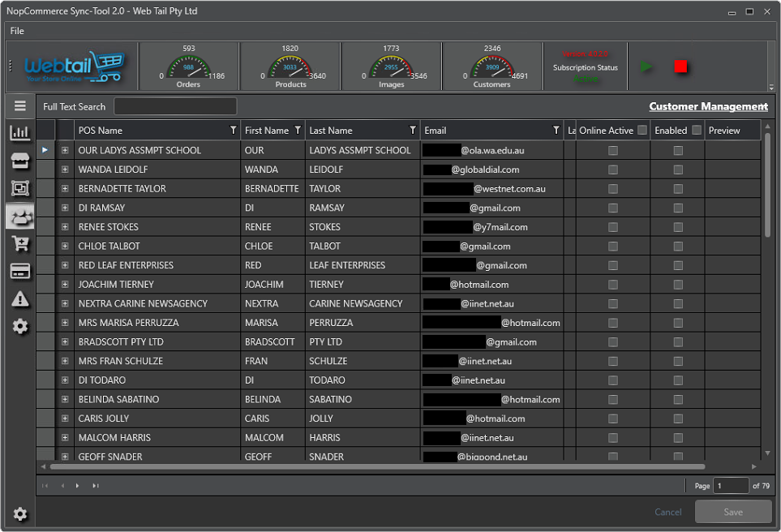Open the shopping cart orders section
This screenshot has width=781, height=532.
coord(20,243)
